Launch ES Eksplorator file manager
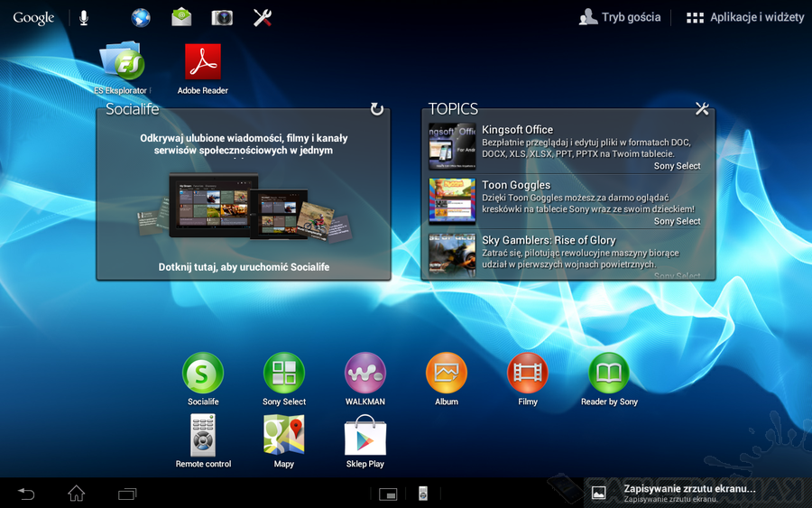Image resolution: width=812 pixels, height=508 pixels. pos(122,68)
